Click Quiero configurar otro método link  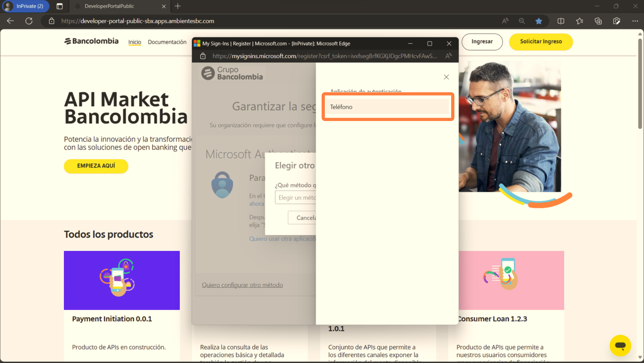242,285
